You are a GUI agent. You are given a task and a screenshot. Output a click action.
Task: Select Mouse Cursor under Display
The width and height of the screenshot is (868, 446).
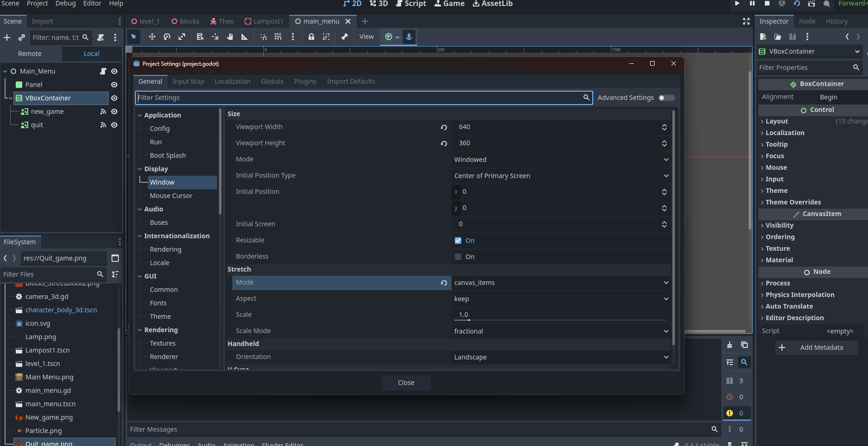[171, 196]
